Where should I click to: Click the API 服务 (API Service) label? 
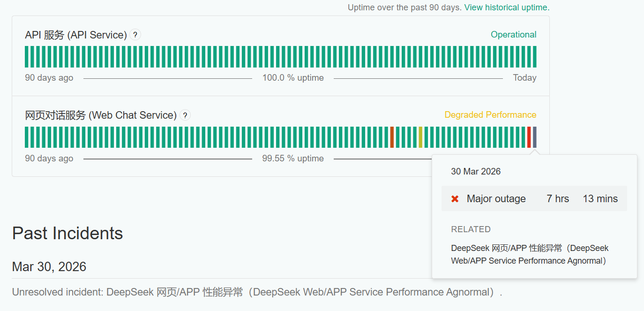76,35
